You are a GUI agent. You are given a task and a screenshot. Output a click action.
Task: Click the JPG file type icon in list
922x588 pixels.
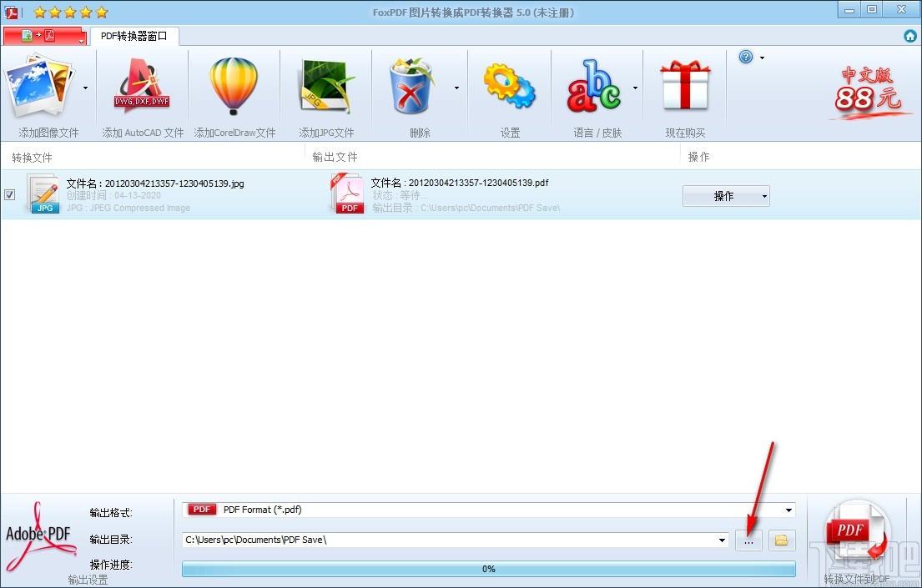point(43,193)
